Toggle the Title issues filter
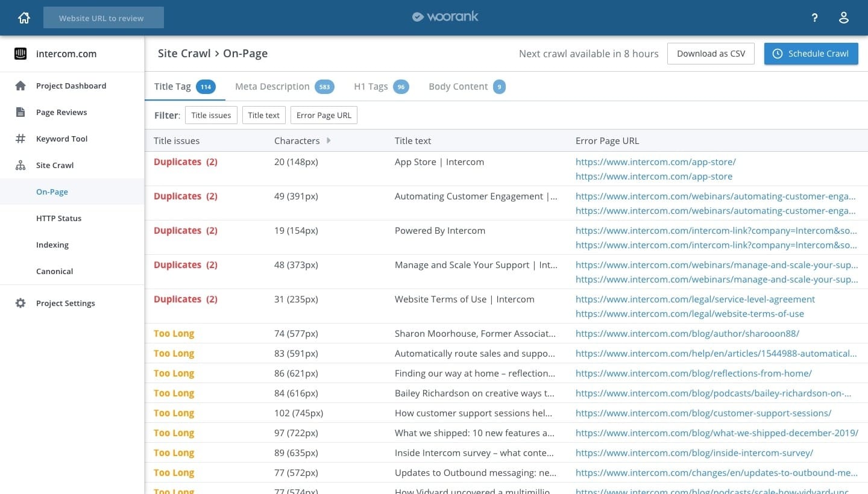This screenshot has width=868, height=494. [x=211, y=115]
